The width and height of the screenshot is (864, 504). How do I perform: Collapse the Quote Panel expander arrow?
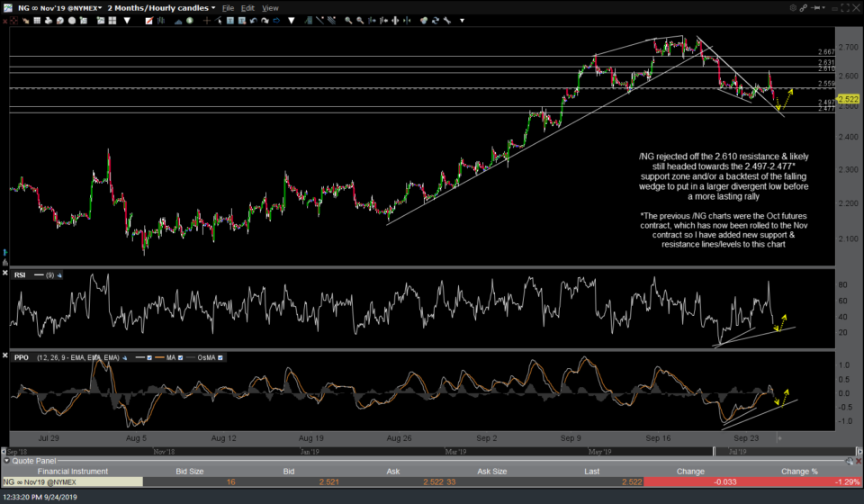coord(4,460)
